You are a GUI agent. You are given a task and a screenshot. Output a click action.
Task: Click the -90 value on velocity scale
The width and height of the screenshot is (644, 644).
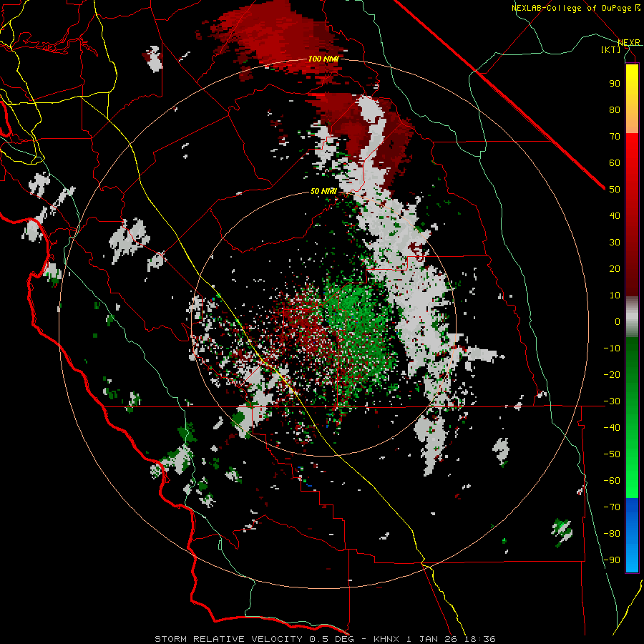[612, 560]
